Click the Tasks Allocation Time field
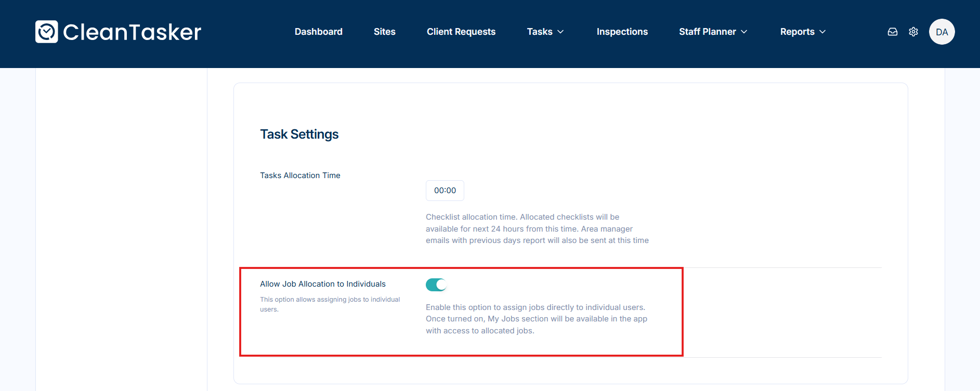This screenshot has height=391, width=980. (445, 191)
